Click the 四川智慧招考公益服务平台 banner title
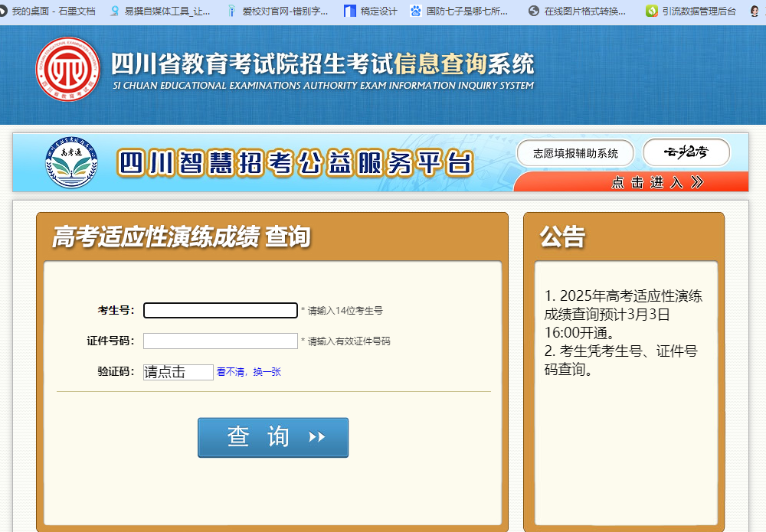 click(x=295, y=163)
